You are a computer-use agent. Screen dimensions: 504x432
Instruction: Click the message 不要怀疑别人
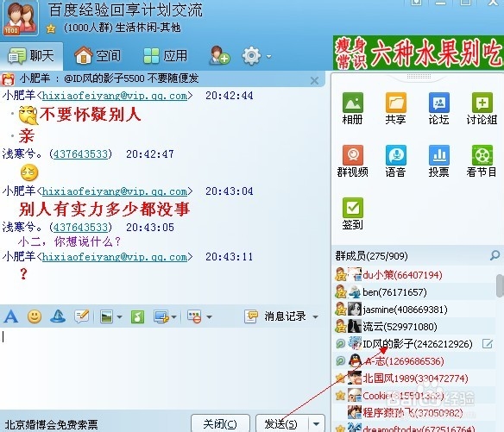[x=91, y=115]
